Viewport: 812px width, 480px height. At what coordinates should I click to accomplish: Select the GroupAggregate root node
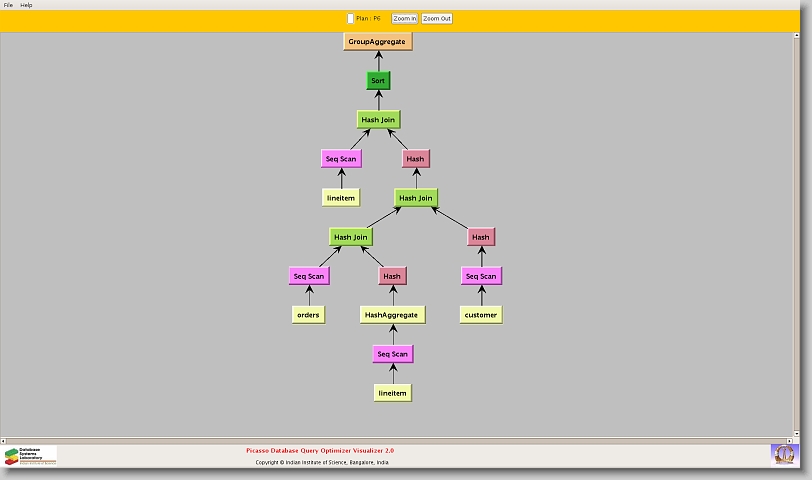pos(378,42)
